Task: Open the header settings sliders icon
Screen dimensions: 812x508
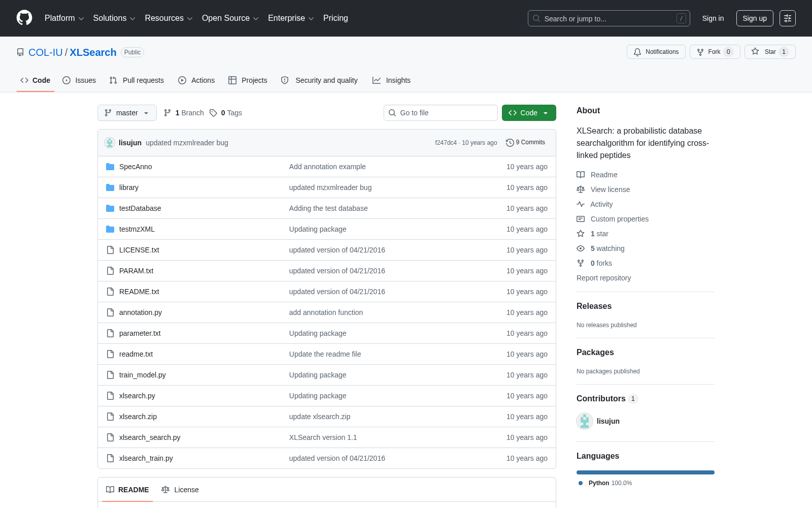Action: 788,18
